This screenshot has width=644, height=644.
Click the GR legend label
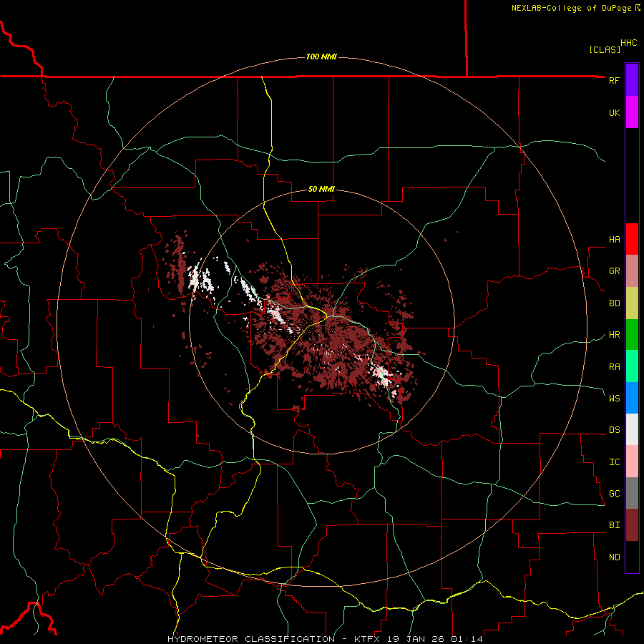(614, 271)
